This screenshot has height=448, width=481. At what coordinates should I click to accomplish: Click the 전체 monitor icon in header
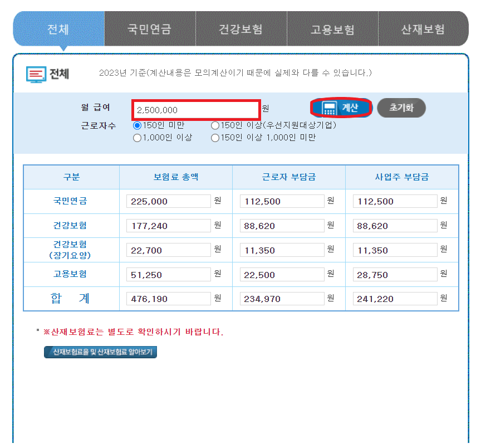36,74
